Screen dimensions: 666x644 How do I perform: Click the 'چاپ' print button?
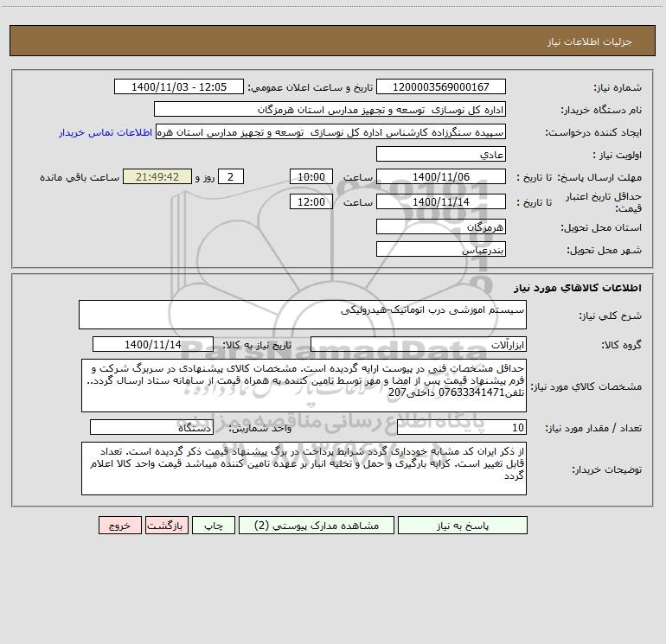coord(214,525)
